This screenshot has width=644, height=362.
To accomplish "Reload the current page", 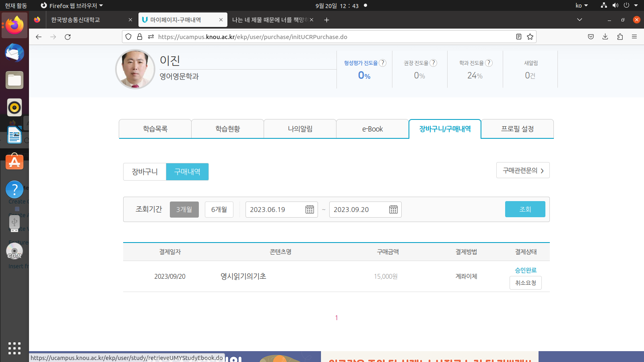I will coord(68,37).
